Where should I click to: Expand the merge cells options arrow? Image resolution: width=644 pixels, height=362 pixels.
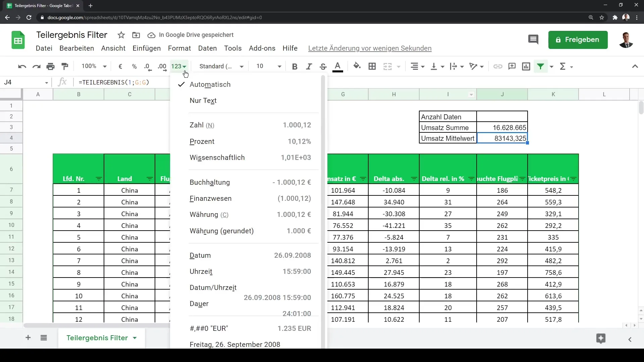point(399,67)
